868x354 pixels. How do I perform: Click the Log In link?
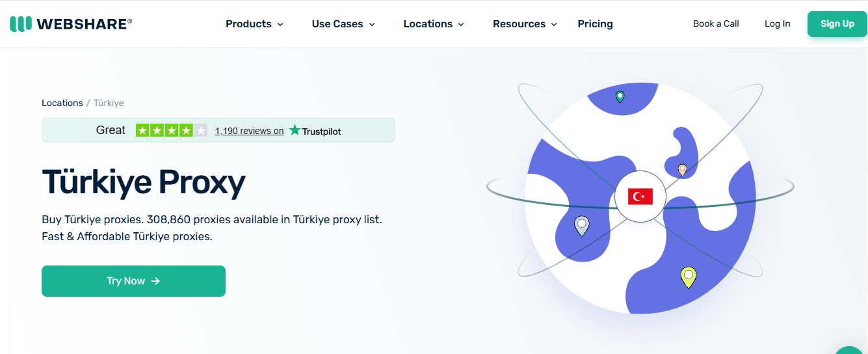[x=777, y=23]
